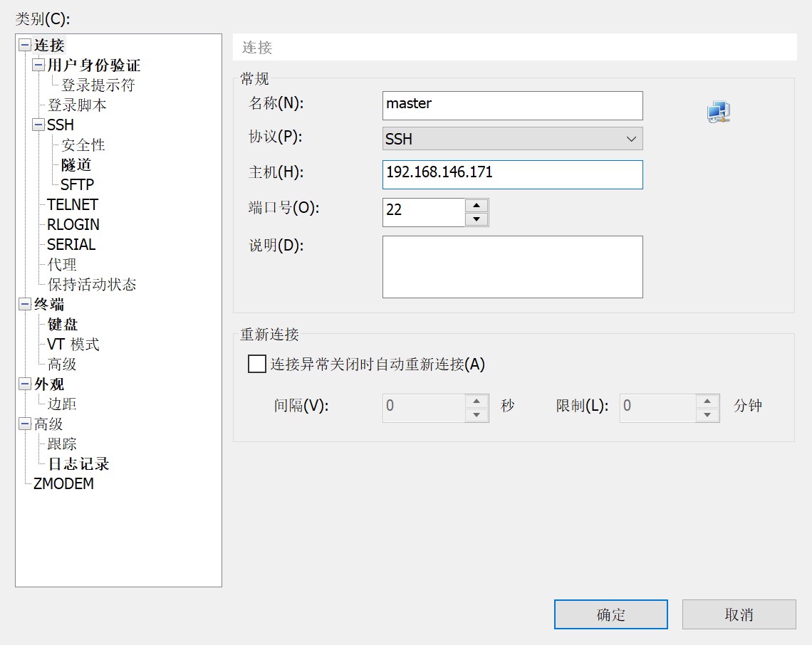
Task: Select the 键盘 settings page
Action: click(61, 323)
